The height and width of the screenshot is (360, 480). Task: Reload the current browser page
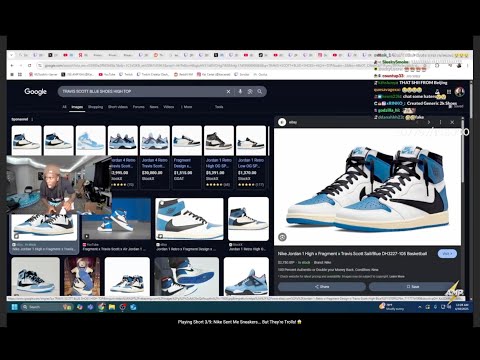coord(30,66)
